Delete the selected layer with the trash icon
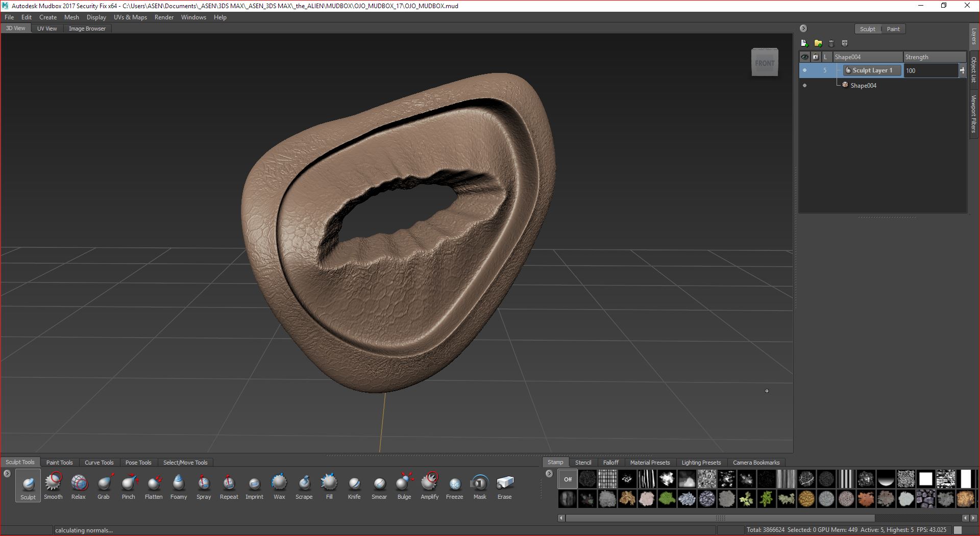The width and height of the screenshot is (980, 536). pyautogui.click(x=831, y=43)
